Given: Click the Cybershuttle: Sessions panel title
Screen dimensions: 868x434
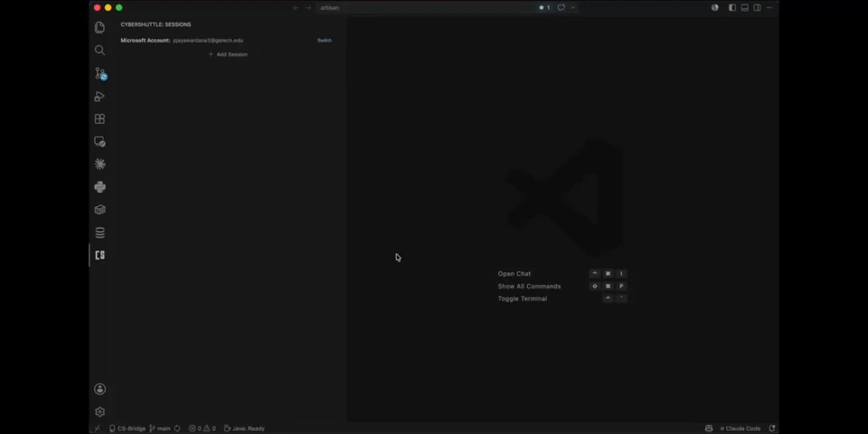Looking at the screenshot, I should pyautogui.click(x=156, y=24).
